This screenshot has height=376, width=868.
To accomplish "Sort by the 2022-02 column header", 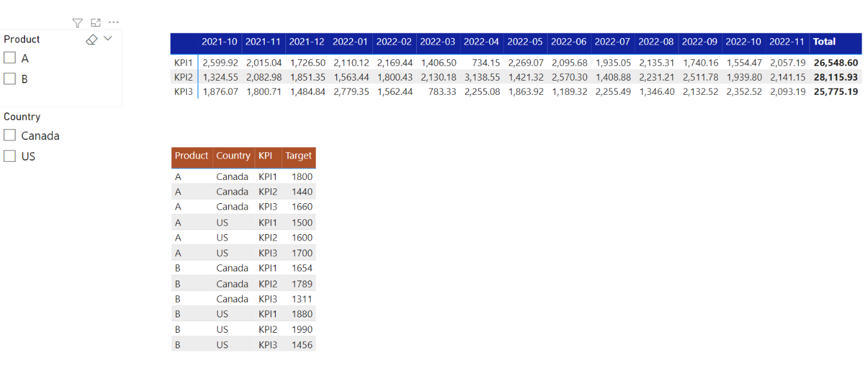I will pos(394,42).
